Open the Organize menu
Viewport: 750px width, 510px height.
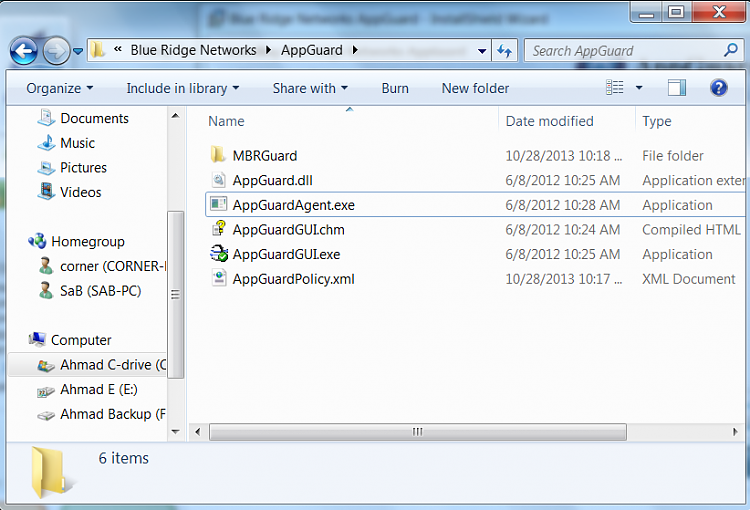pyautogui.click(x=60, y=89)
